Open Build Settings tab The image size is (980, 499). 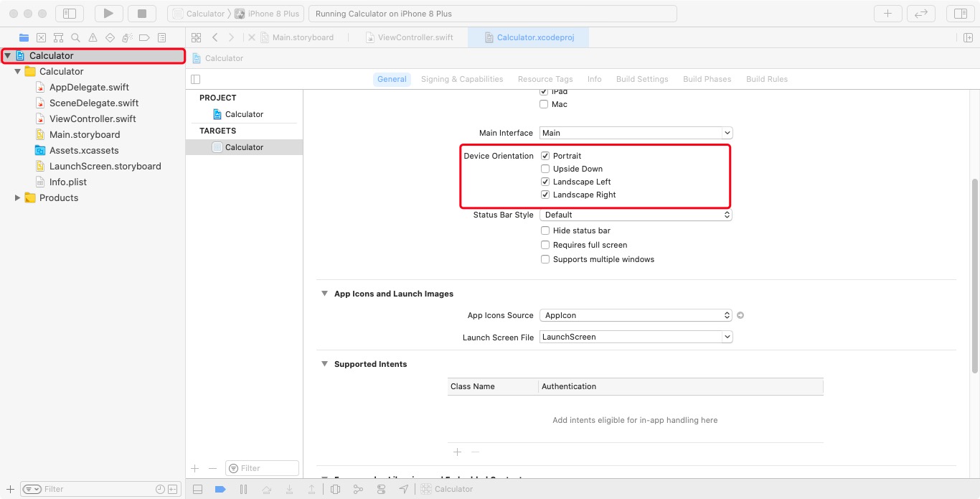pos(642,79)
